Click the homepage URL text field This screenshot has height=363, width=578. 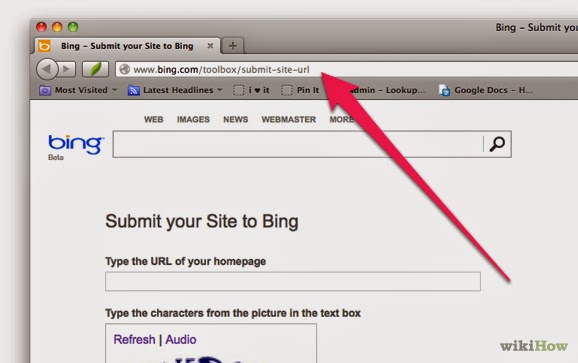pyautogui.click(x=293, y=282)
